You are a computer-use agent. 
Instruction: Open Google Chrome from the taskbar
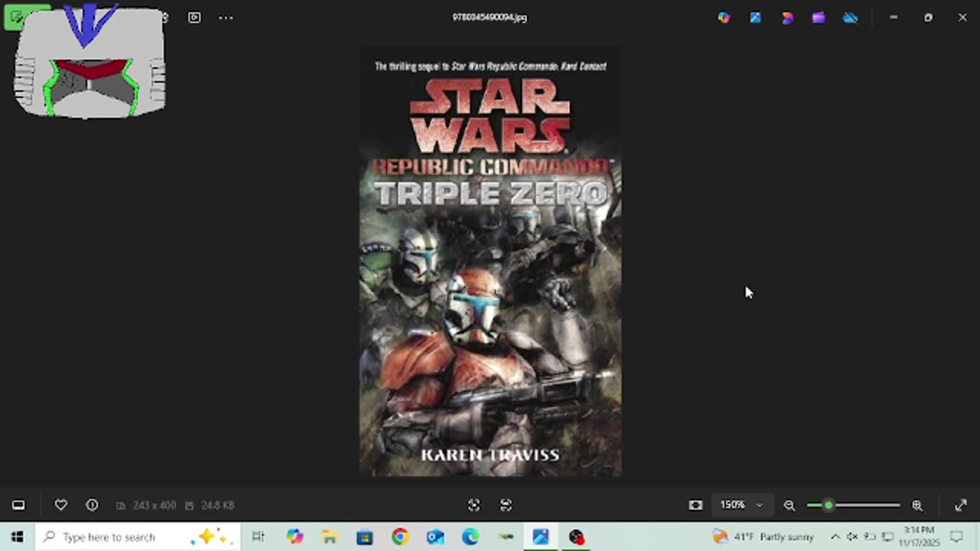[400, 537]
